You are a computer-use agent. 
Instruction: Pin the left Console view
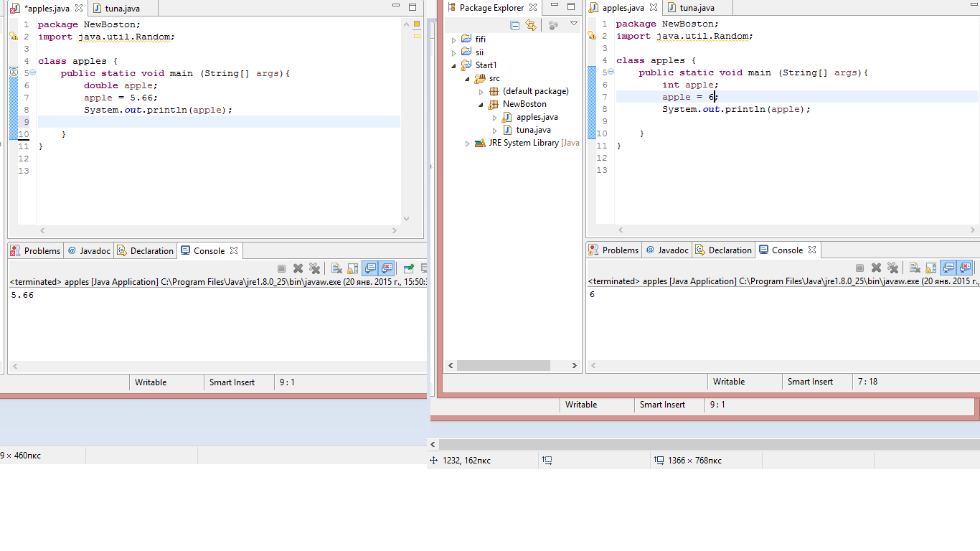point(407,268)
